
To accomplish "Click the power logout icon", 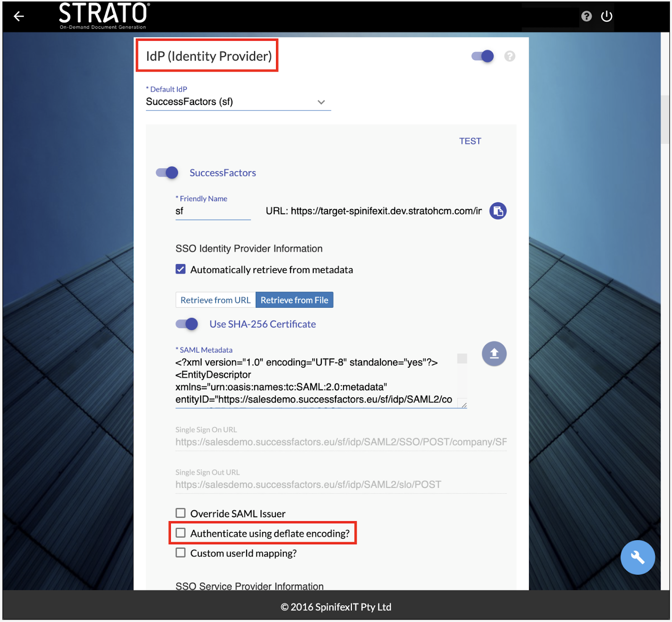I will (x=606, y=16).
